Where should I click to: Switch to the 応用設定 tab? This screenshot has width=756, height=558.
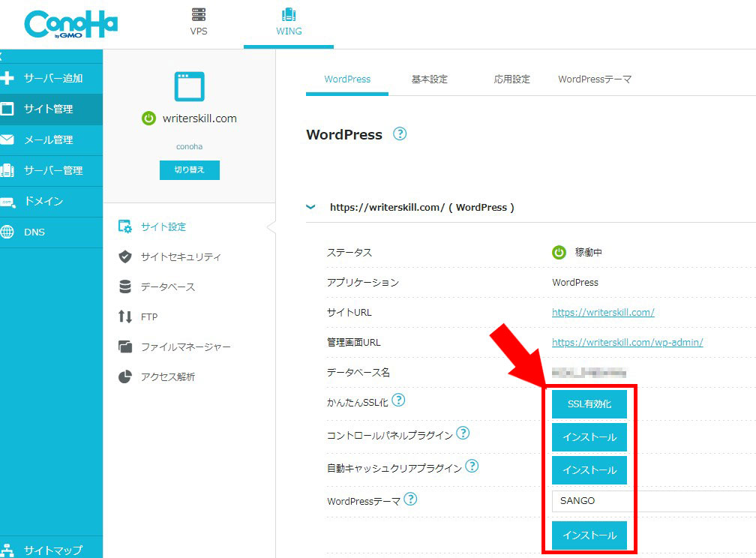click(x=512, y=79)
